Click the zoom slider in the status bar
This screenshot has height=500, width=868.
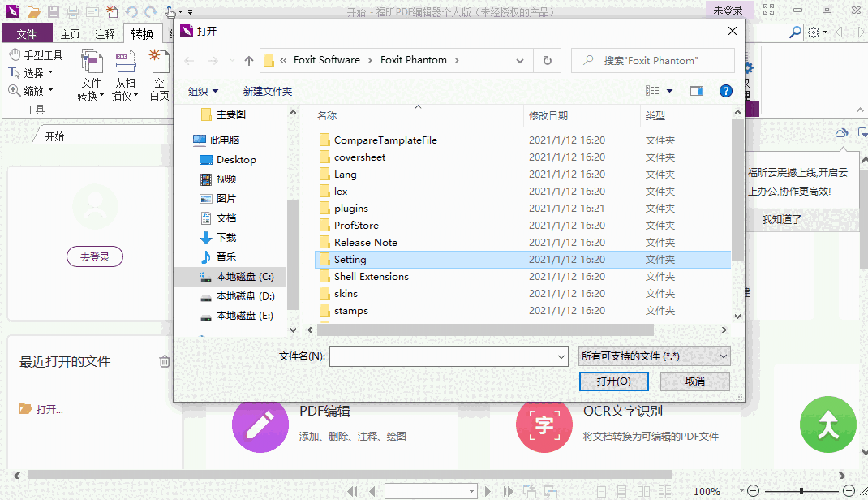point(801,491)
